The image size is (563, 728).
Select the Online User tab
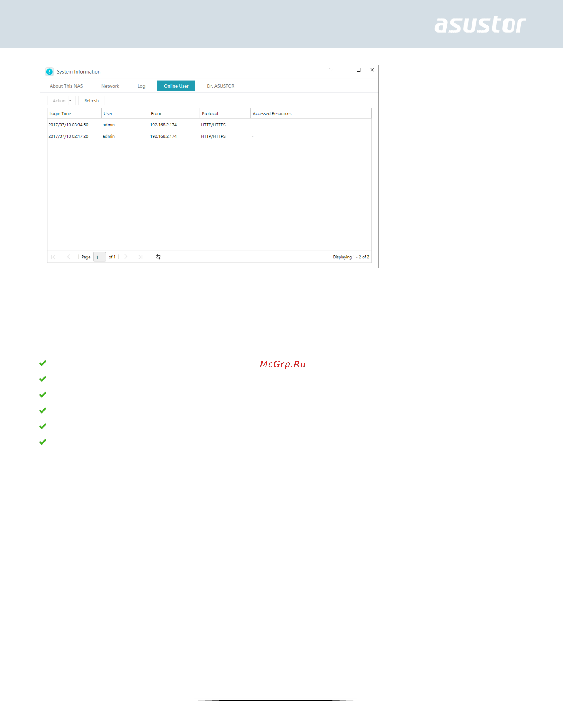[176, 86]
